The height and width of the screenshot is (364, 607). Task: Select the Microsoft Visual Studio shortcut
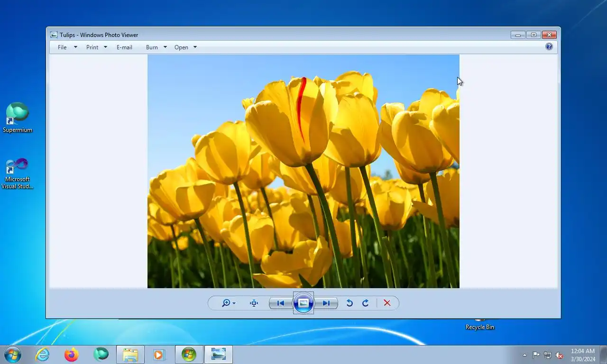click(18, 173)
